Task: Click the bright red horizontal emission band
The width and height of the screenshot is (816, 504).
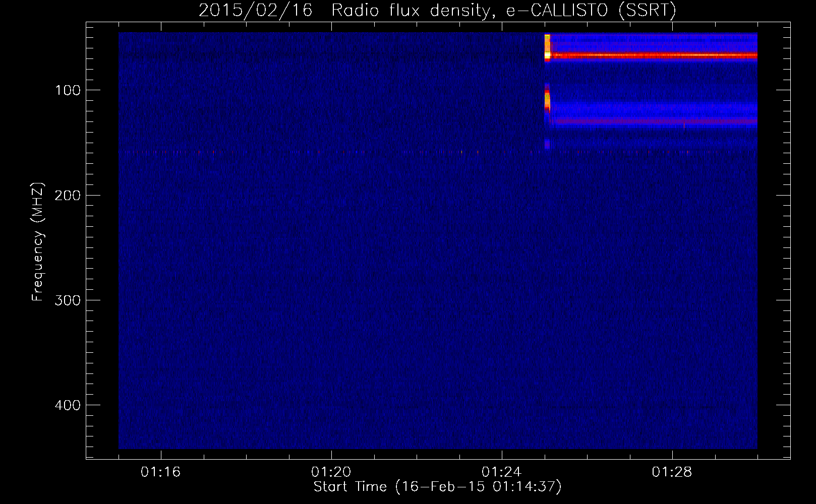Action: 654,55
